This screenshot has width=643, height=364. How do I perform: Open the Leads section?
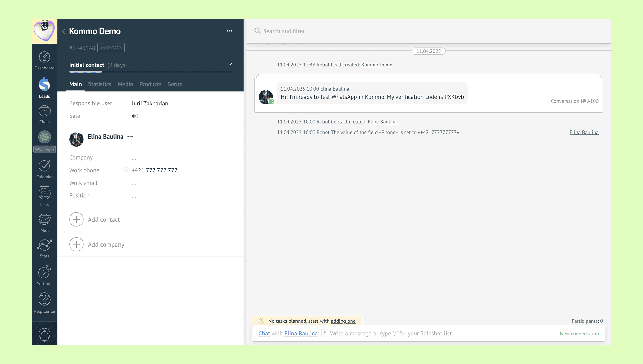(x=44, y=88)
